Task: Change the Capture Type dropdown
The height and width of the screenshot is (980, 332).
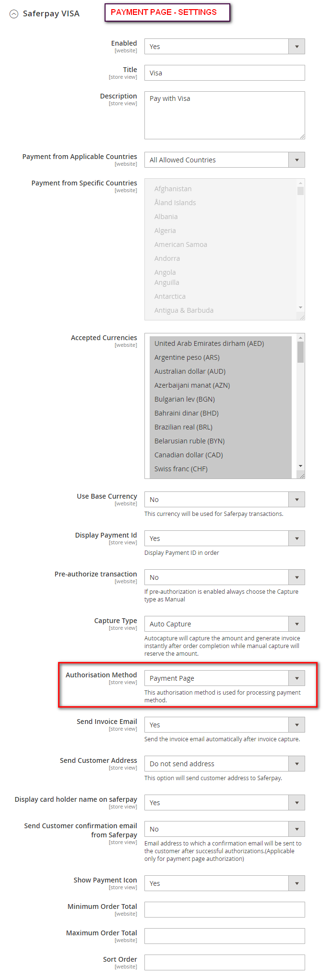Action: pos(224,624)
